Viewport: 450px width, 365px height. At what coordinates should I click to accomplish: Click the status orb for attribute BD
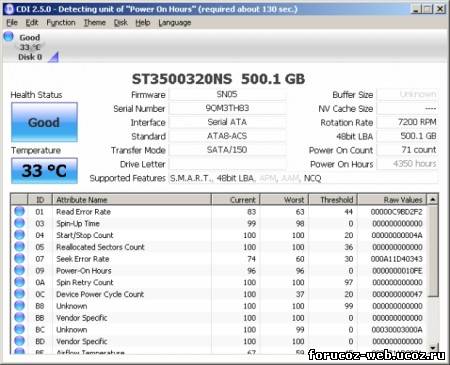20,341
